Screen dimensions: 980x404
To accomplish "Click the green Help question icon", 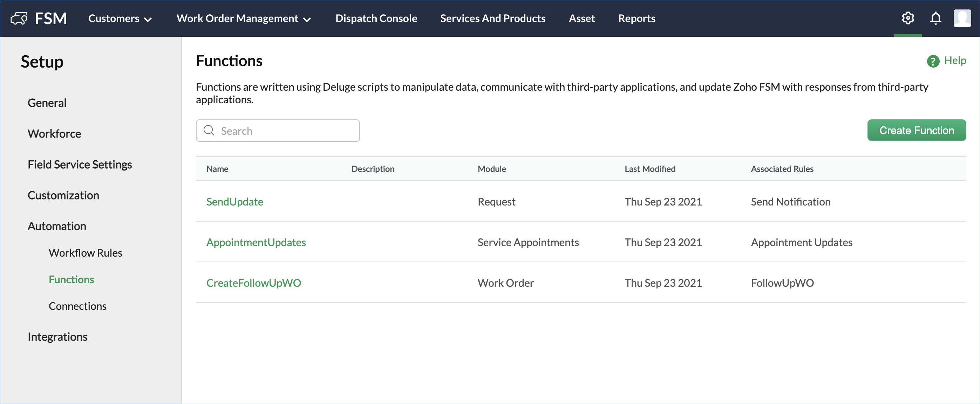I will tap(933, 61).
